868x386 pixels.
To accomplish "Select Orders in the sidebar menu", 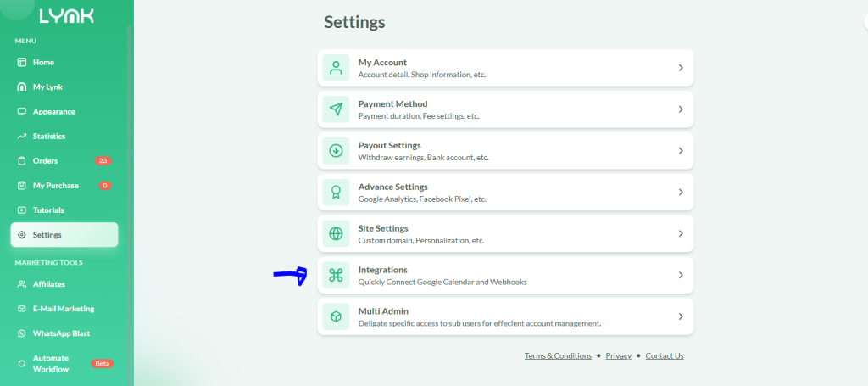I will click(45, 160).
